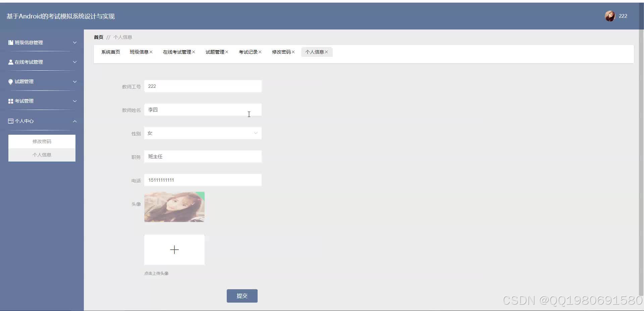Image resolution: width=644 pixels, height=311 pixels.
Task: Switch to the 修改密码 tab
Action: [281, 52]
